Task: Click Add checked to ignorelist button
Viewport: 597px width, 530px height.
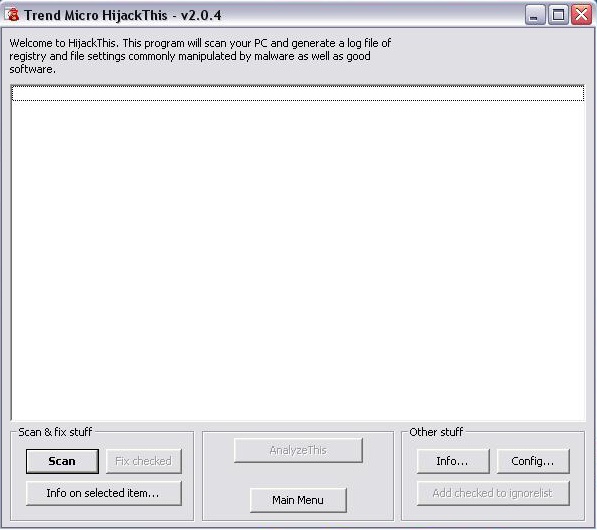Action: coord(493,493)
